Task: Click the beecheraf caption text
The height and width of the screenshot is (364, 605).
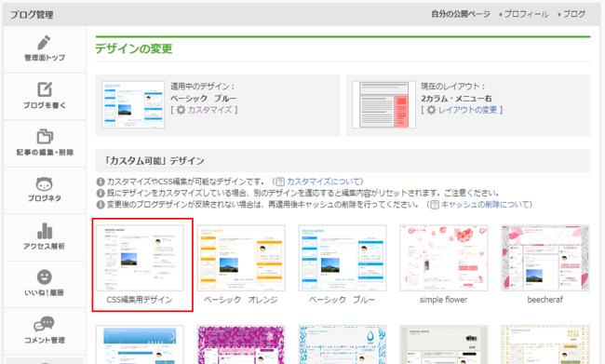Action: pos(544,300)
